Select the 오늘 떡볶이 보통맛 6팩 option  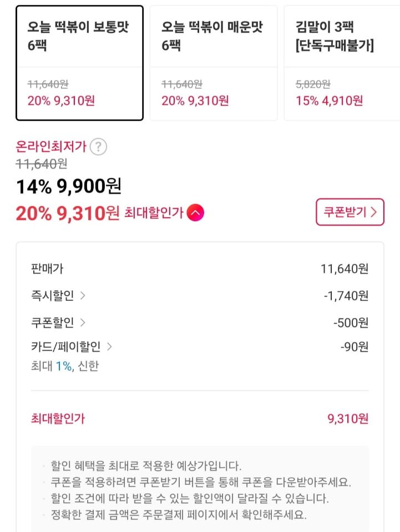79,63
